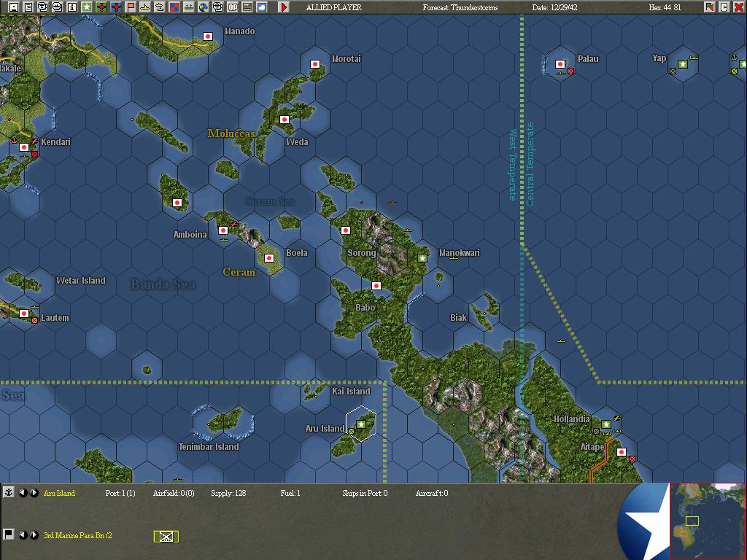The width and height of the screenshot is (747, 560).
Task: Click the Kai Island label
Action: 351,391
